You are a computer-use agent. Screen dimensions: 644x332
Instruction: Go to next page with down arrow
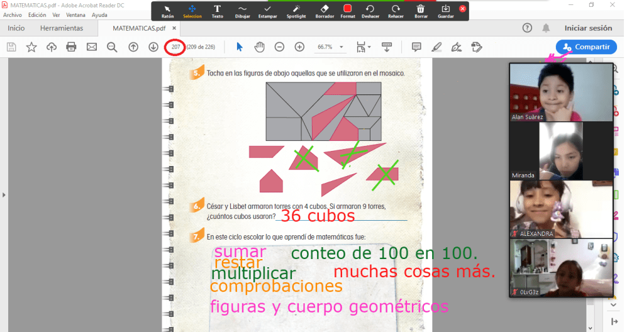153,47
